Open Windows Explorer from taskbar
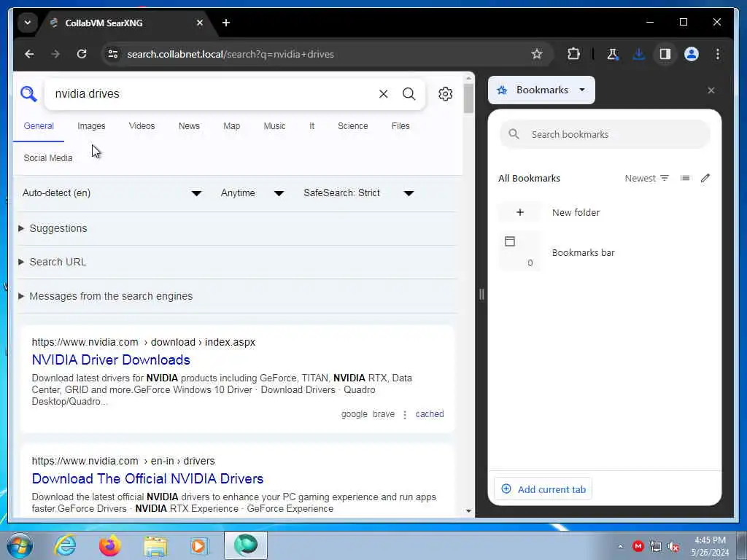Viewport: 747px width, 560px height. pos(155,546)
